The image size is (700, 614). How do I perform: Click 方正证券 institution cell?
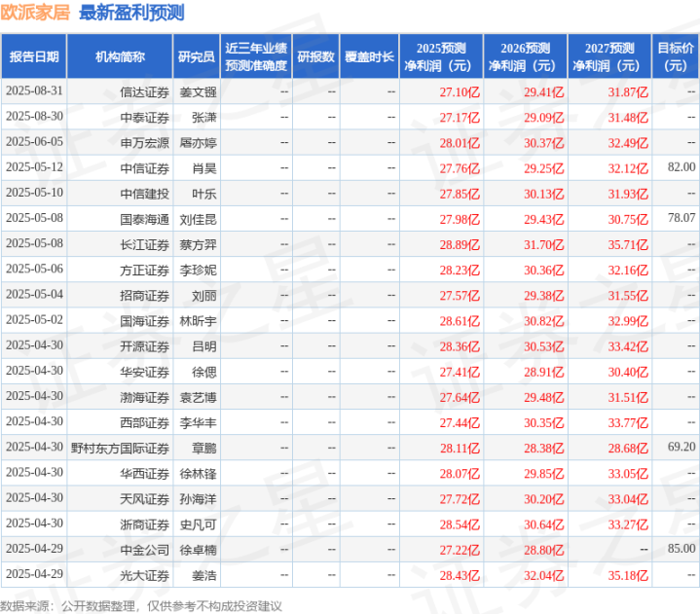(144, 271)
